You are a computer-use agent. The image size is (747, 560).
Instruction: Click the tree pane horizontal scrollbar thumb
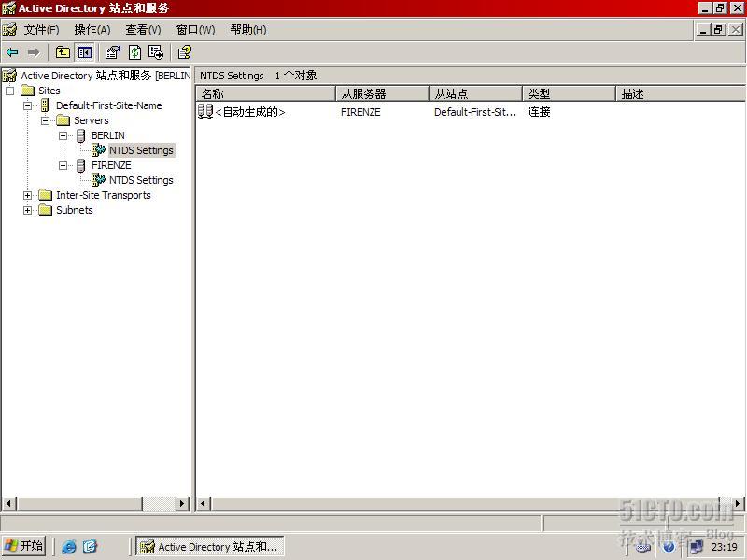click(80, 503)
